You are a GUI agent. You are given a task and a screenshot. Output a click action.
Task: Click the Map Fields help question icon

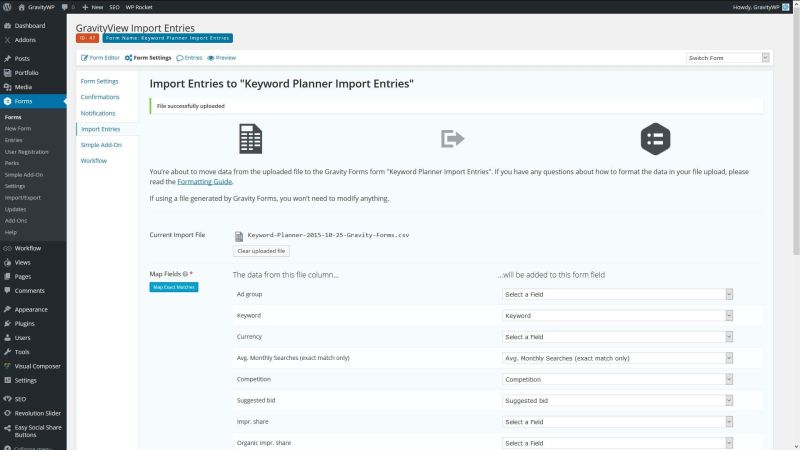[x=185, y=274]
